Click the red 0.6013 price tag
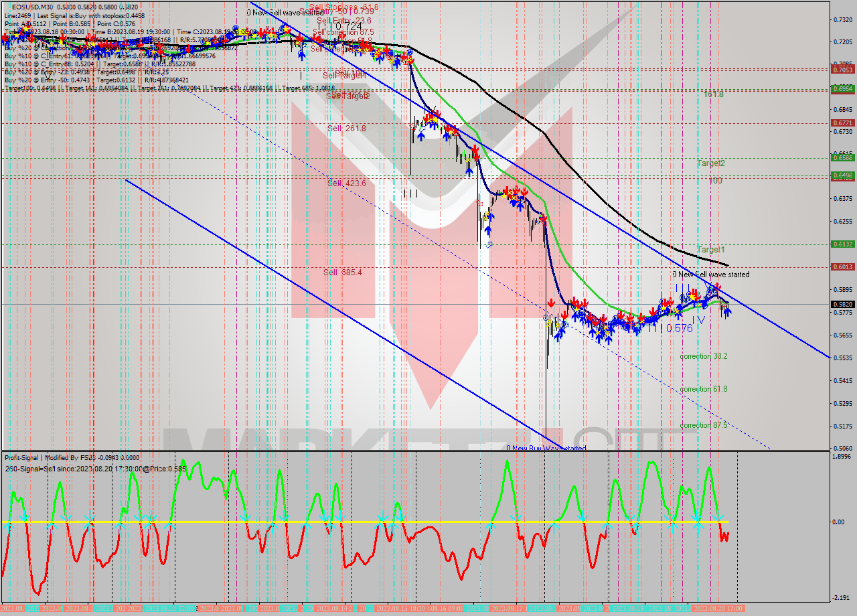Image resolution: width=857 pixels, height=616 pixels. 842,267
